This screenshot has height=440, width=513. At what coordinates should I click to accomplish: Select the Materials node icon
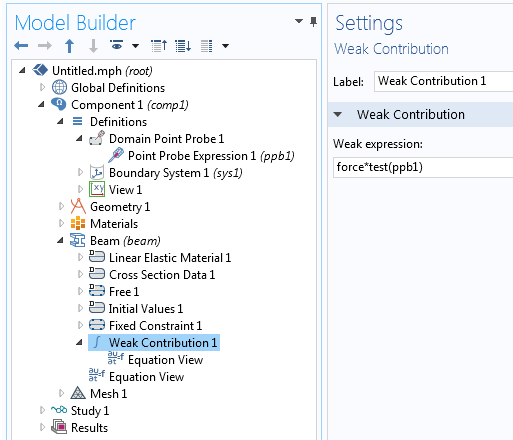pos(78,223)
